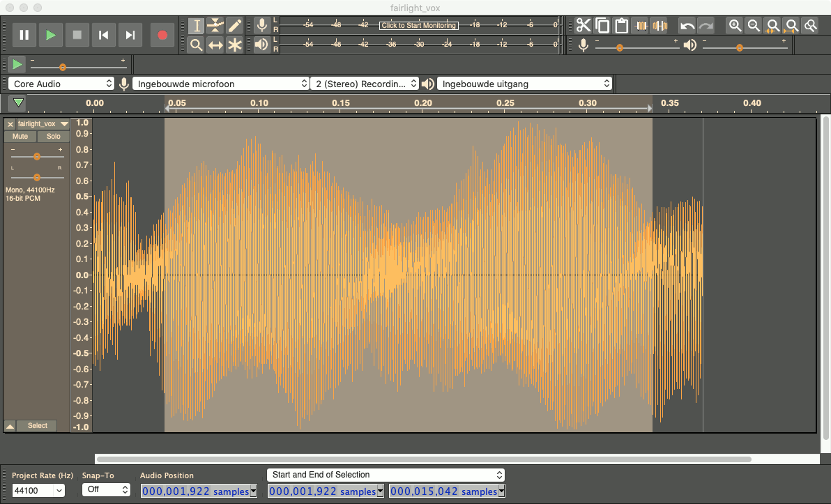Skip to end of track
The image size is (831, 504).
(x=130, y=35)
